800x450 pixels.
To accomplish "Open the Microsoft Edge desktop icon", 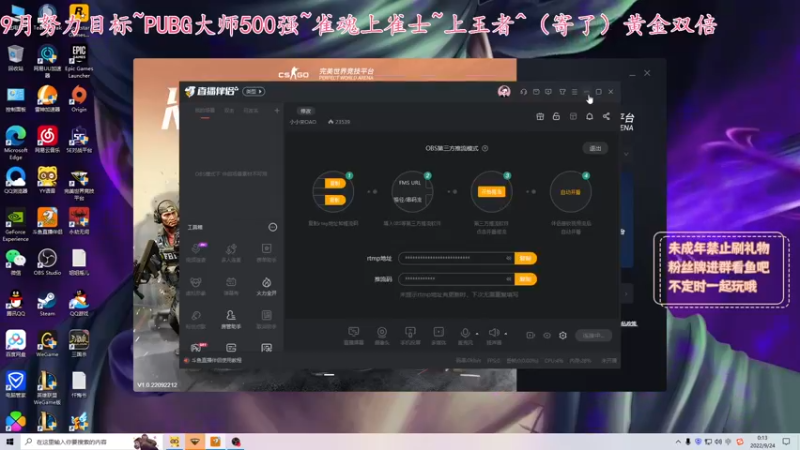I will [16, 142].
